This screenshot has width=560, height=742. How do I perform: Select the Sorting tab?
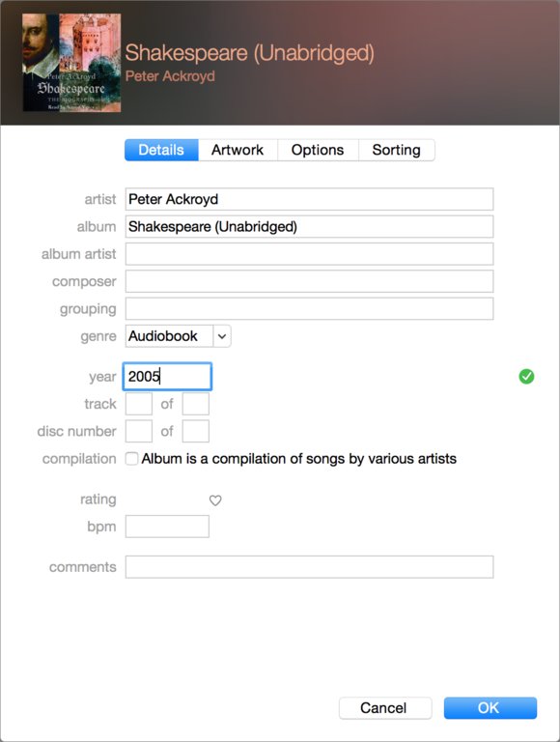(397, 150)
